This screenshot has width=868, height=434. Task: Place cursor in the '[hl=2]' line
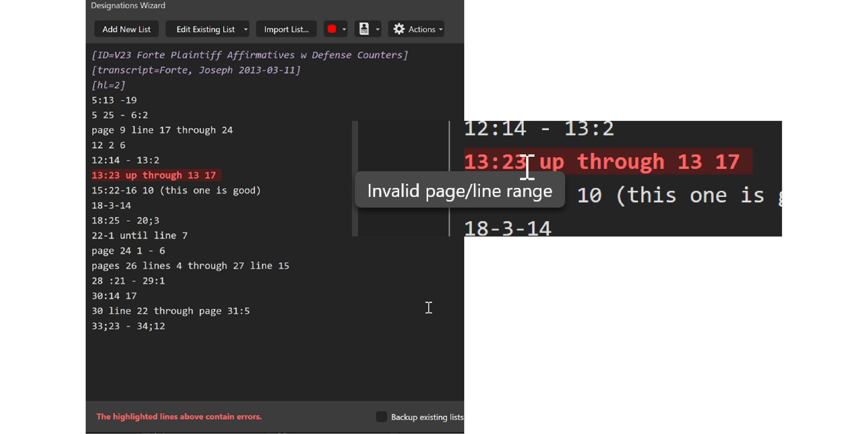click(108, 85)
